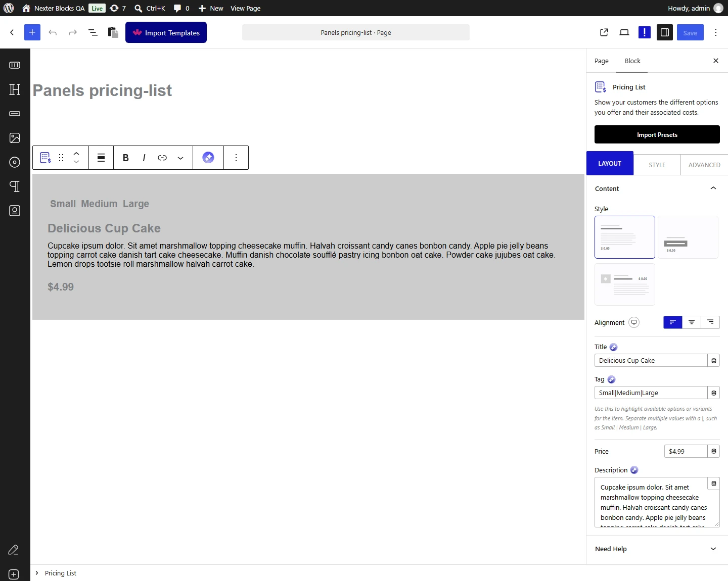Click the paste clipboard icon in top toolbar
Screen dimensions: 728x581
tap(113, 32)
